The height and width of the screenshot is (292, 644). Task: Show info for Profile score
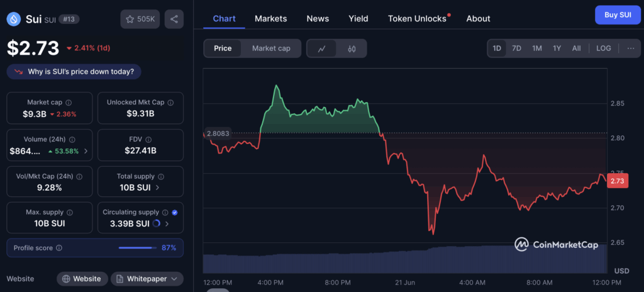pyautogui.click(x=59, y=248)
